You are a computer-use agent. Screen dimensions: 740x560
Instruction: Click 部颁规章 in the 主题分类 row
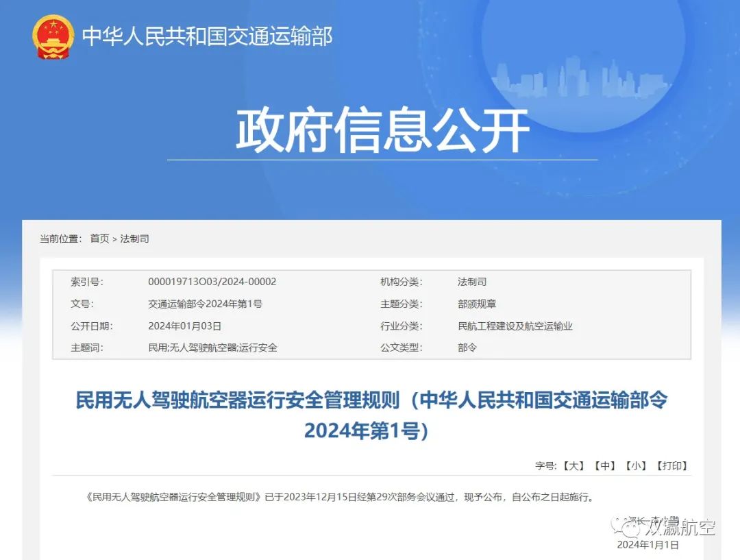point(477,304)
